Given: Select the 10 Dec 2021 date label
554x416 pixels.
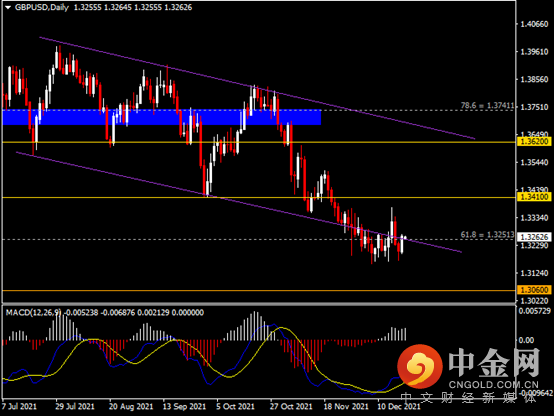Looking at the screenshot, I should (399, 406).
